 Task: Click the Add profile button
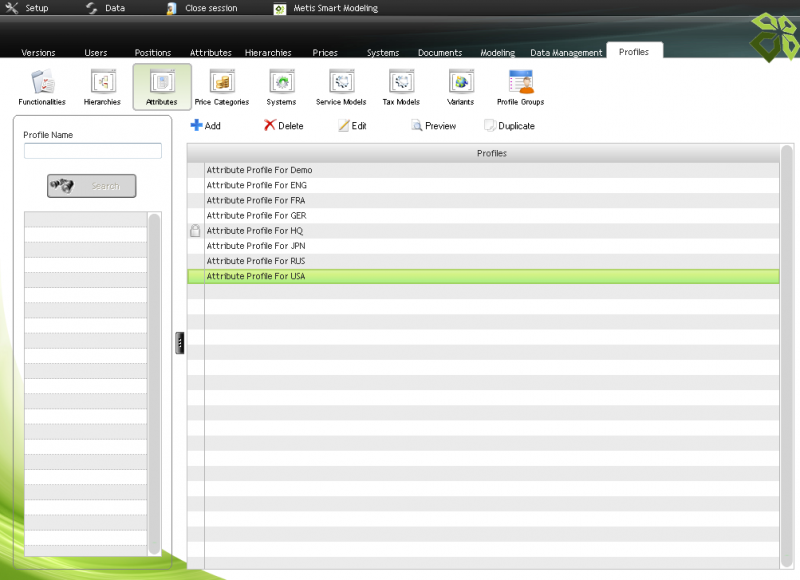(206, 126)
